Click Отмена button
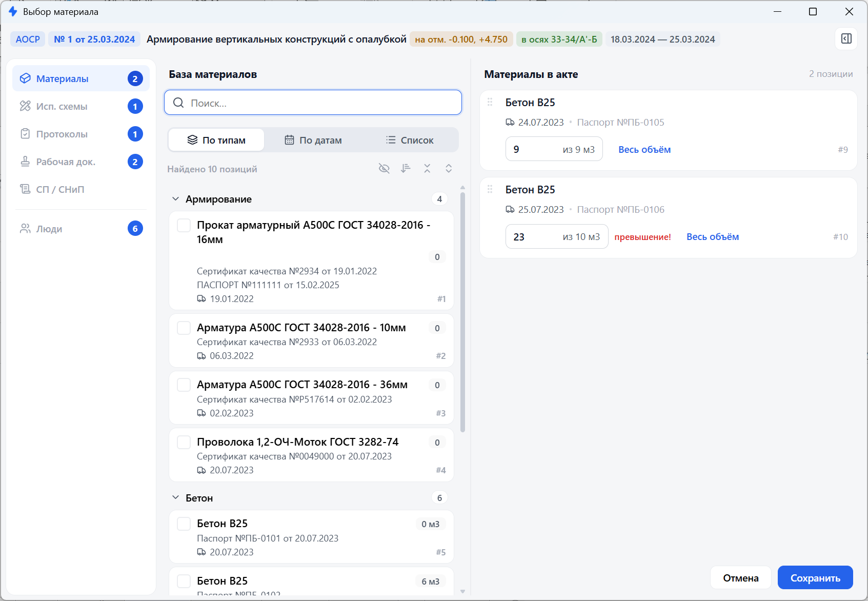The image size is (868, 601). tap(741, 578)
